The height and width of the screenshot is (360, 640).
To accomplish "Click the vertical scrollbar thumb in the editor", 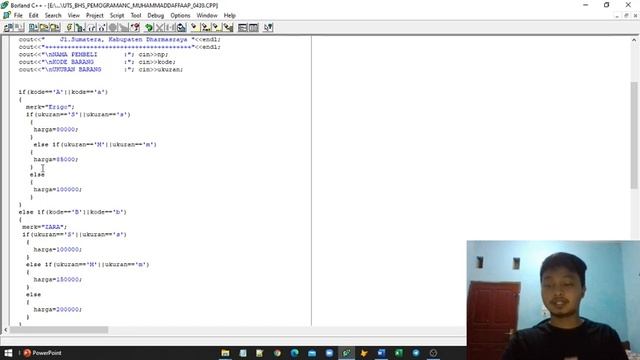I will (x=634, y=135).
